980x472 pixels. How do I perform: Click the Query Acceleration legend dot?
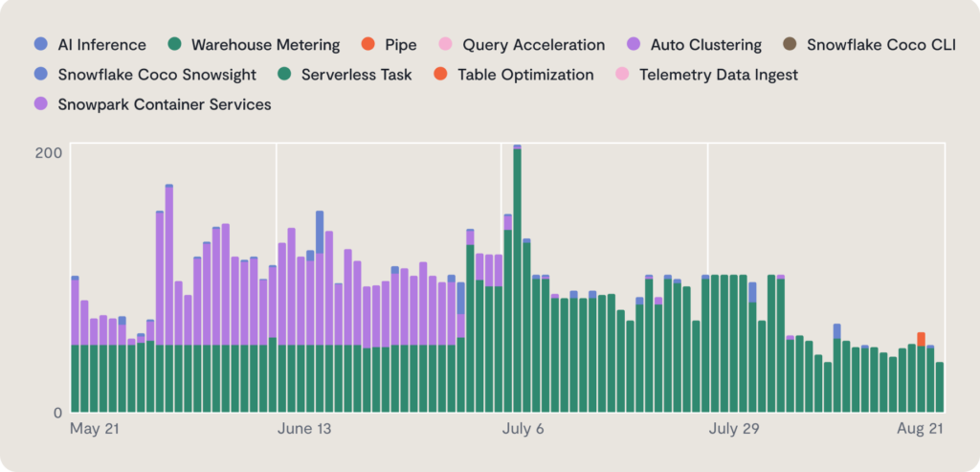[x=445, y=44]
